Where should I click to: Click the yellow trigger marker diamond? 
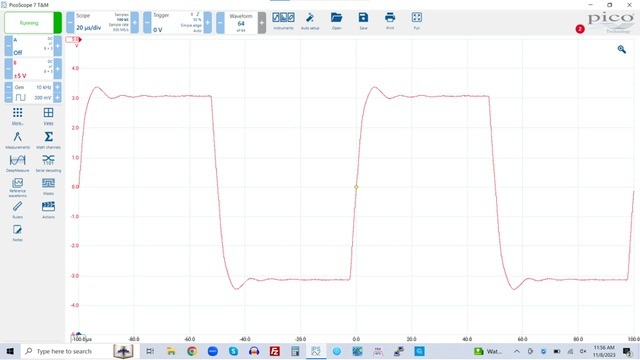tap(356, 187)
